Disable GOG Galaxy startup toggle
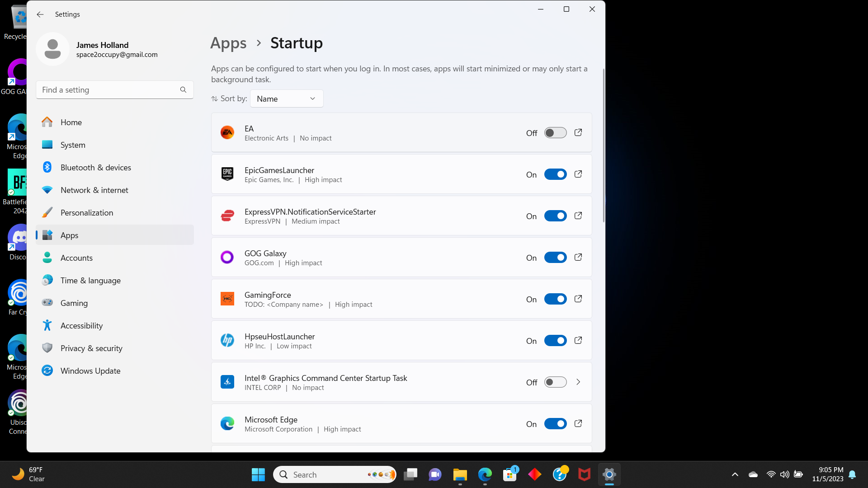This screenshot has width=868, height=488. click(x=555, y=258)
